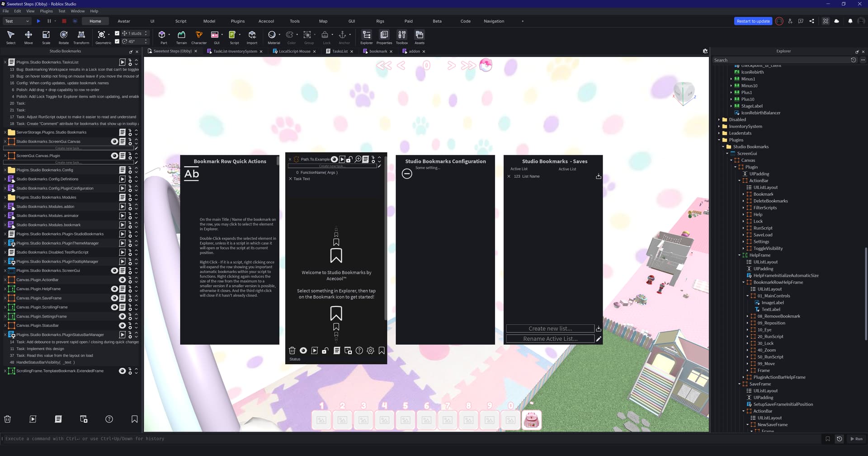Toggle the Explorer panel button in the toolbar
Viewport: 868px width, 456px height.
coord(367,37)
